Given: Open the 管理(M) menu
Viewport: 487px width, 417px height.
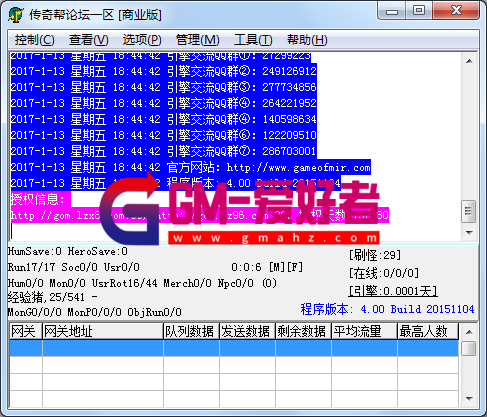Looking at the screenshot, I should pos(197,40).
